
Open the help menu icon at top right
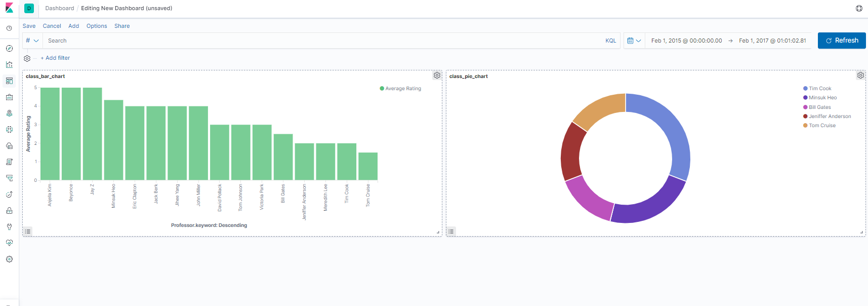point(859,8)
